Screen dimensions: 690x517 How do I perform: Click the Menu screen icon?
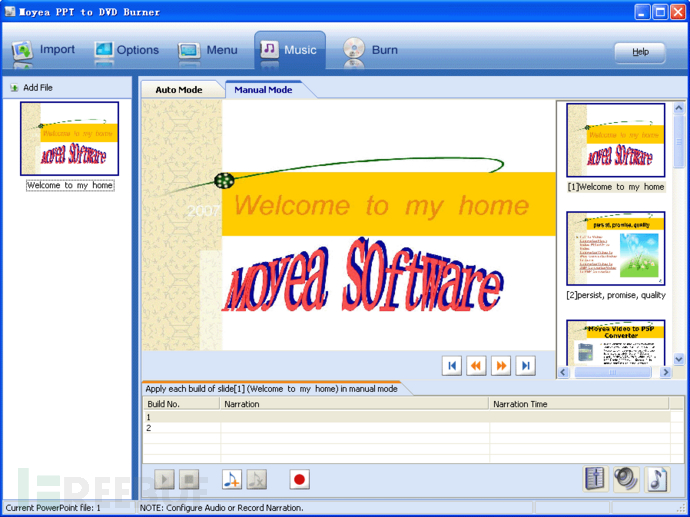(x=189, y=51)
